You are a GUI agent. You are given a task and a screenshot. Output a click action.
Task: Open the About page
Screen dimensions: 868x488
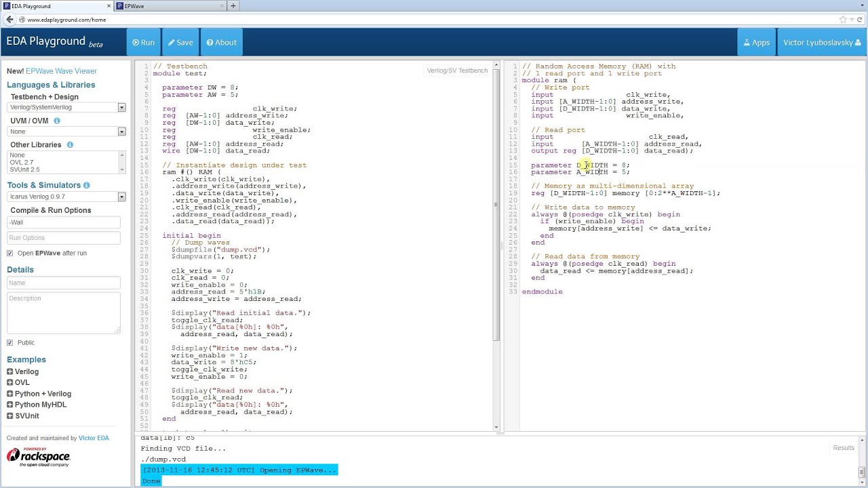tap(222, 42)
